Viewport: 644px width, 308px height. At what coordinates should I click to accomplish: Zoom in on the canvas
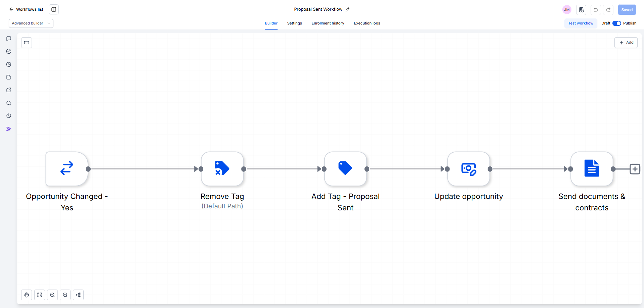[x=65, y=295]
